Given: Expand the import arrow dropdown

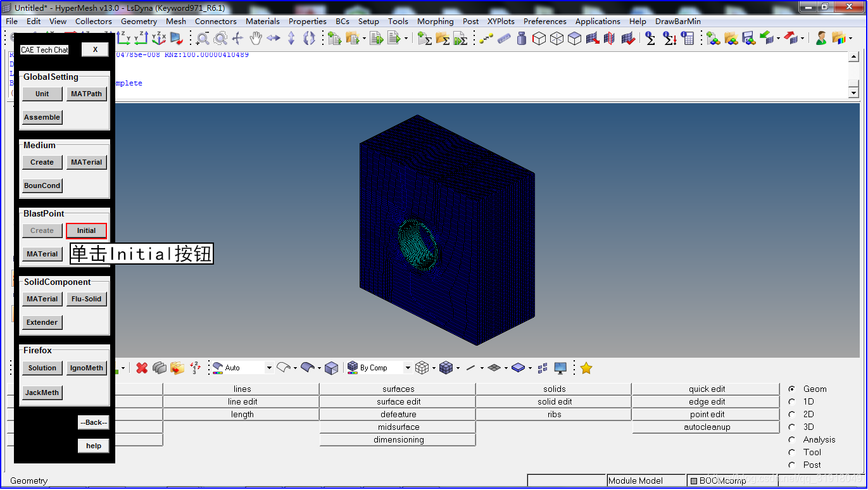Looking at the screenshot, I should pyautogui.click(x=778, y=39).
